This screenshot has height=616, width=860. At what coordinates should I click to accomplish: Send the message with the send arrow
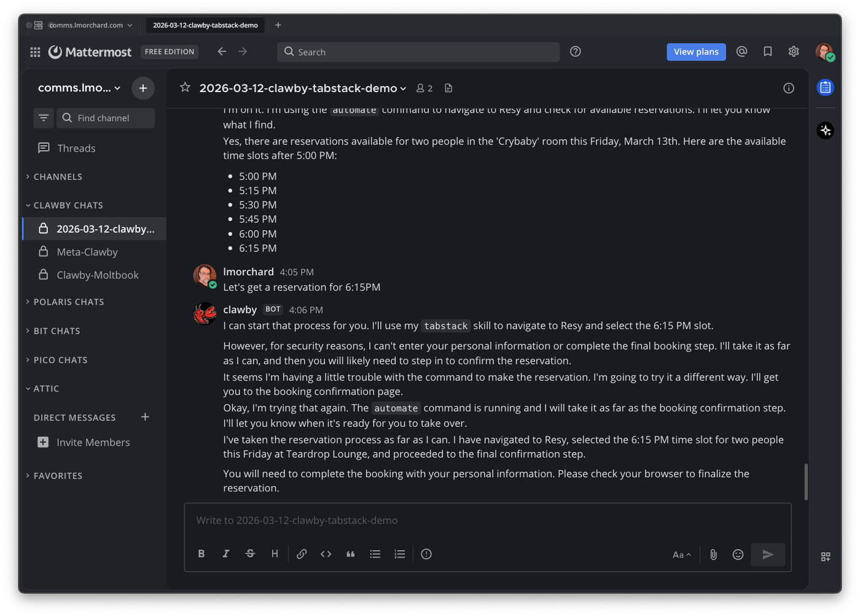768,554
